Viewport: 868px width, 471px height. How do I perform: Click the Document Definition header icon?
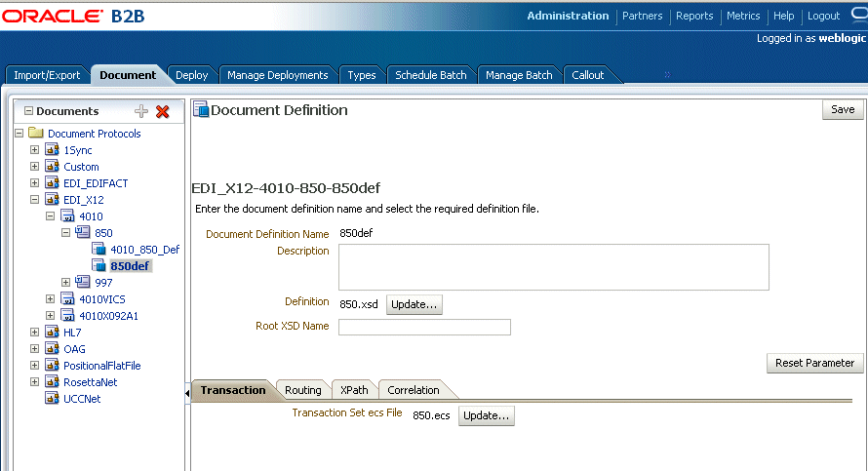coord(201,109)
